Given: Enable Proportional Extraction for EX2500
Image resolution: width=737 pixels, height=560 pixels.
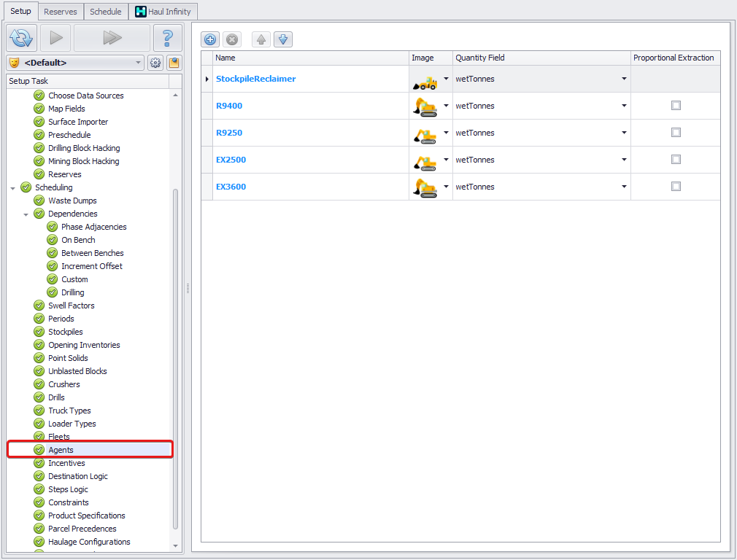Looking at the screenshot, I should click(676, 160).
